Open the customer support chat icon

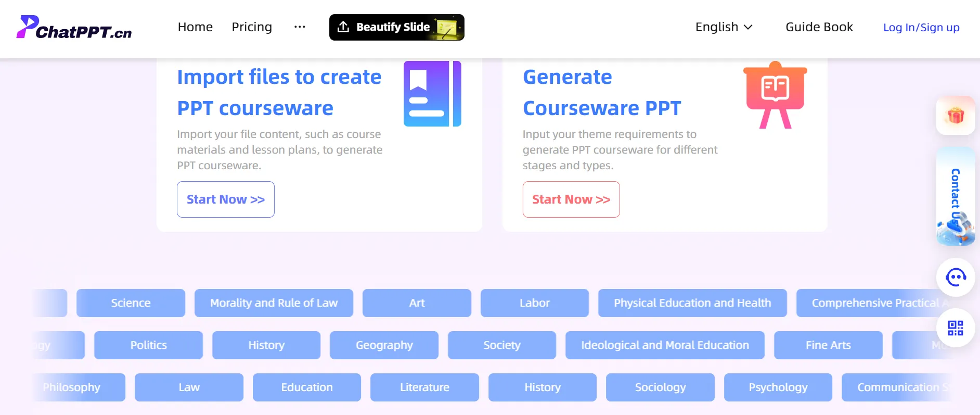point(956,278)
